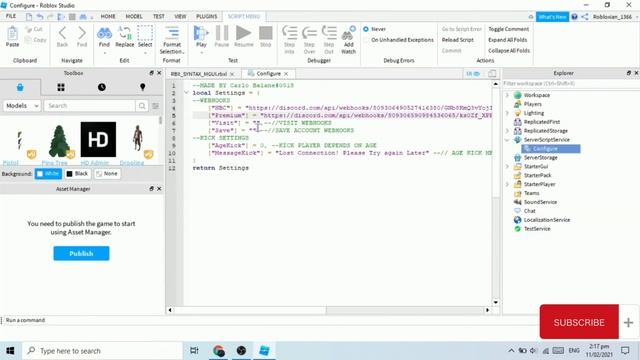This screenshot has height=360, width=640.
Task: Click the Toolbox search magnifier icon
Action: tap(142, 106)
